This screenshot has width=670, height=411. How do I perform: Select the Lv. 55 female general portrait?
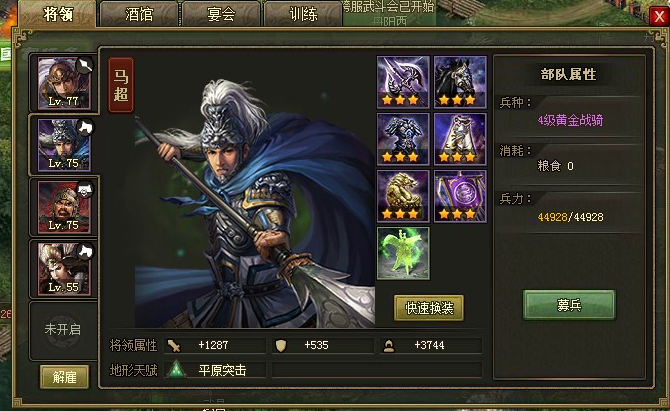[64, 269]
